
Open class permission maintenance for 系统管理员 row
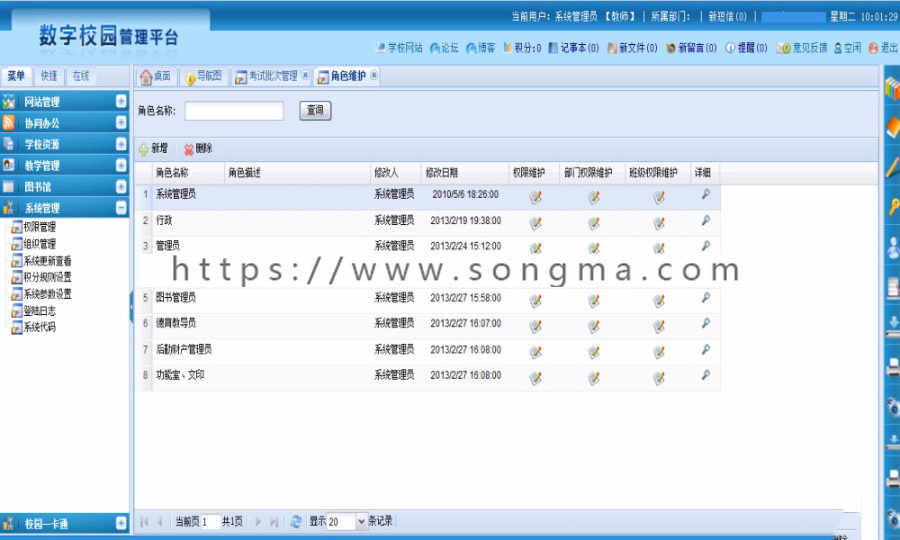coord(659,197)
